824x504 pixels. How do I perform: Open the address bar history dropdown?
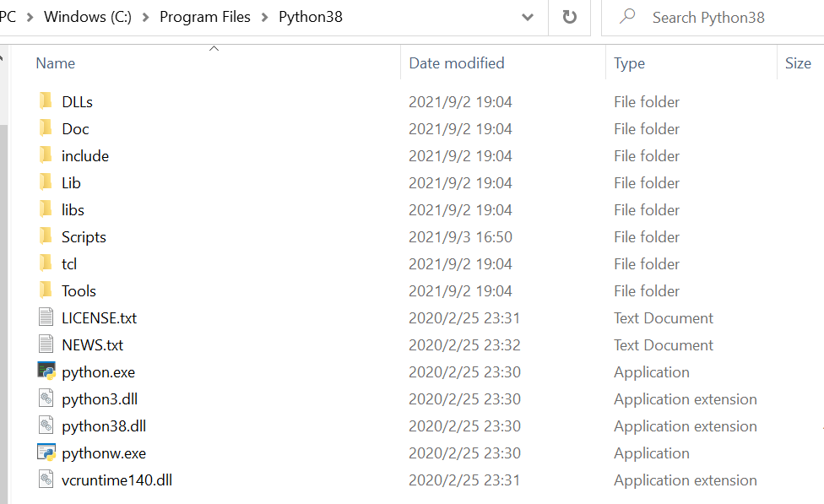[x=527, y=17]
